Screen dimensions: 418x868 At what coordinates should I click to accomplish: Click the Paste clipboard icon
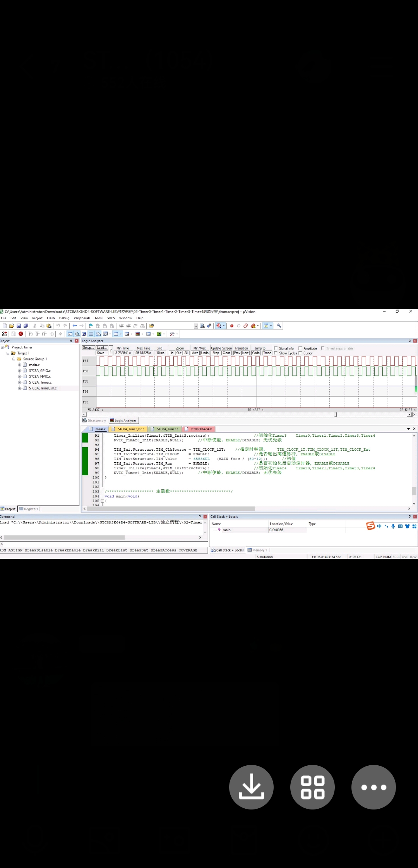49,326
